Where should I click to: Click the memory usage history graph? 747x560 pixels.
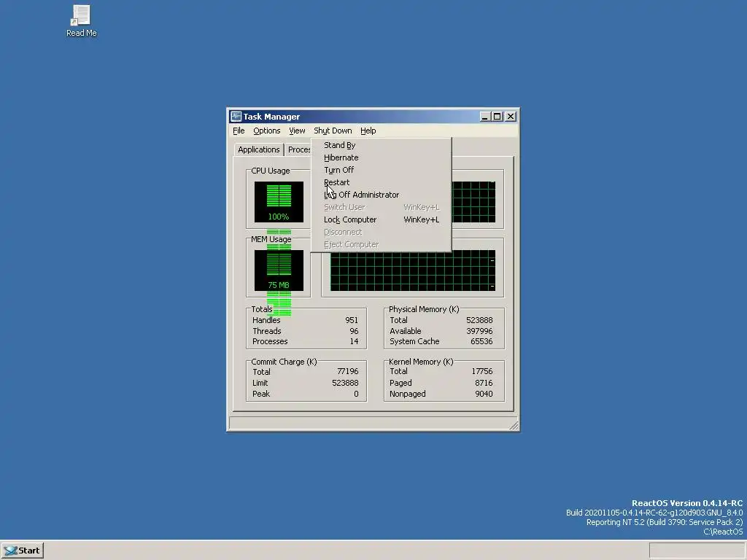[x=413, y=271]
